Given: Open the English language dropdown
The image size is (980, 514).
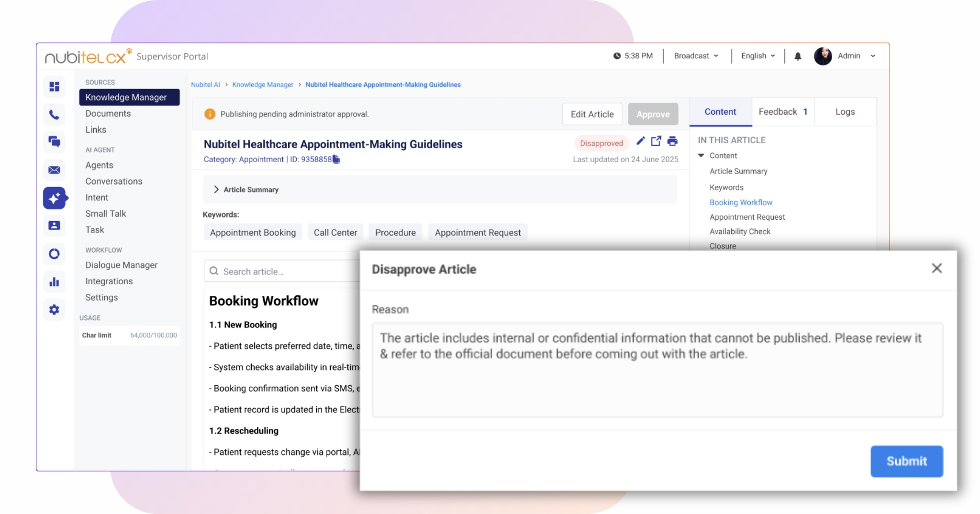Looking at the screenshot, I should coord(757,56).
